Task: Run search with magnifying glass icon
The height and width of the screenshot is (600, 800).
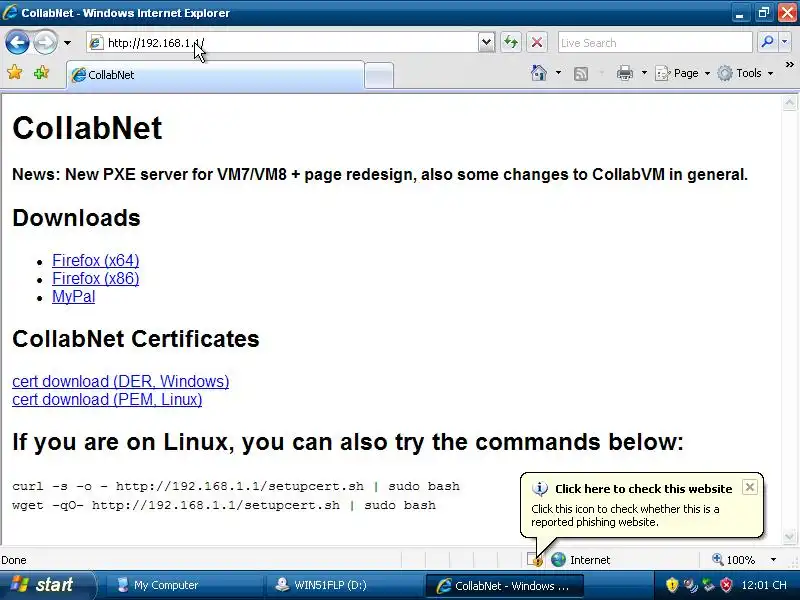Action: tap(767, 42)
